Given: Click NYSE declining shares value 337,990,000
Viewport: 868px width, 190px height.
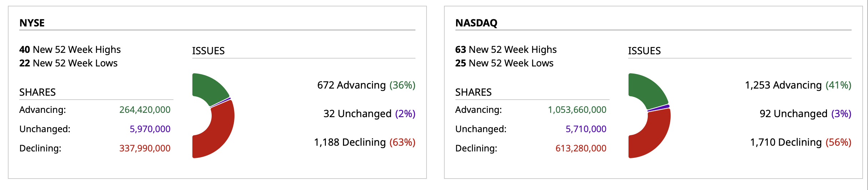Looking at the screenshot, I should [145, 148].
